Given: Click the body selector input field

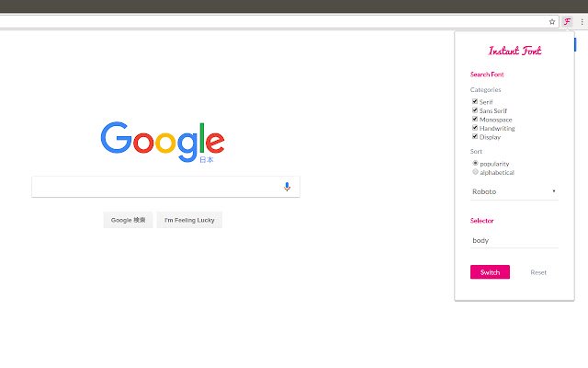Looking at the screenshot, I should pos(514,240).
